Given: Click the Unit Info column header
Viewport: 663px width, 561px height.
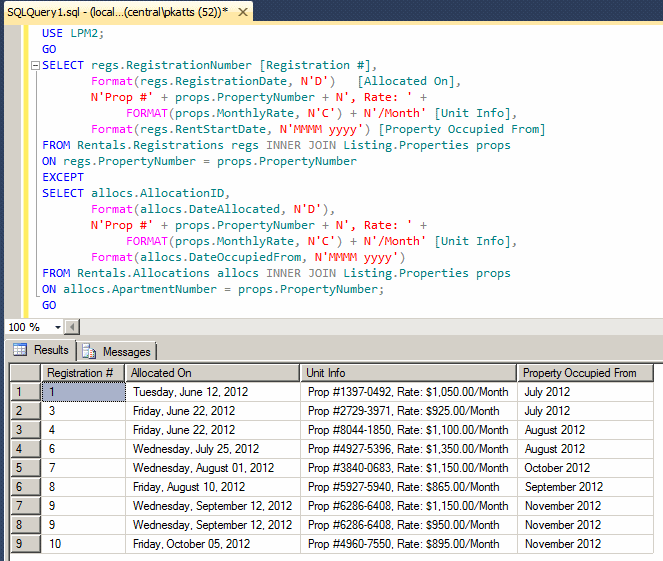Looking at the screenshot, I should [408, 373].
